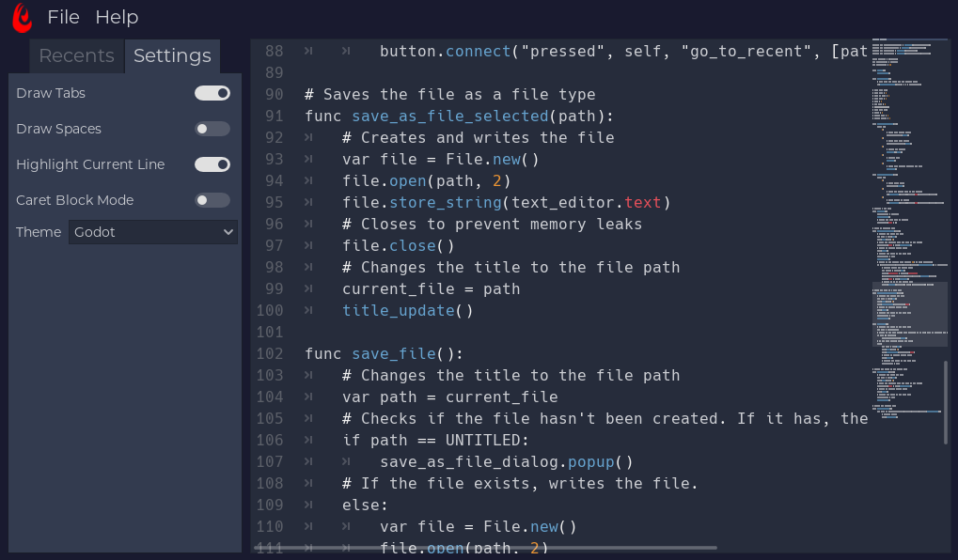Click the 'Caret Block Mode' setting label
This screenshot has height=560, width=958.
point(75,200)
